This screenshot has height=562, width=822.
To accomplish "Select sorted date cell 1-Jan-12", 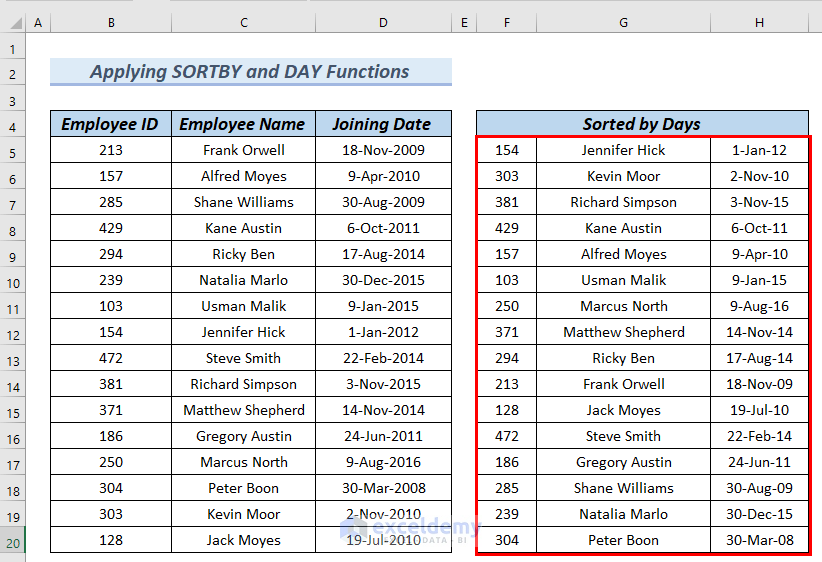I will tap(759, 150).
